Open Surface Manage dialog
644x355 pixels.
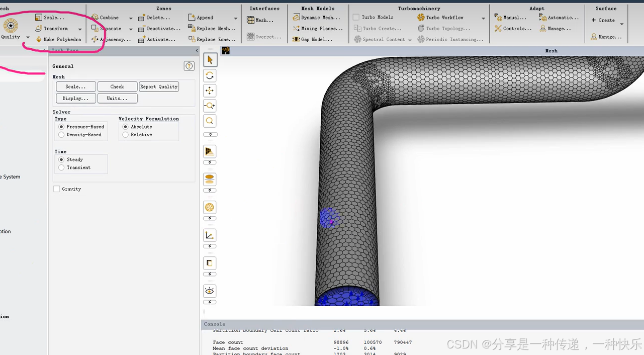pos(606,37)
